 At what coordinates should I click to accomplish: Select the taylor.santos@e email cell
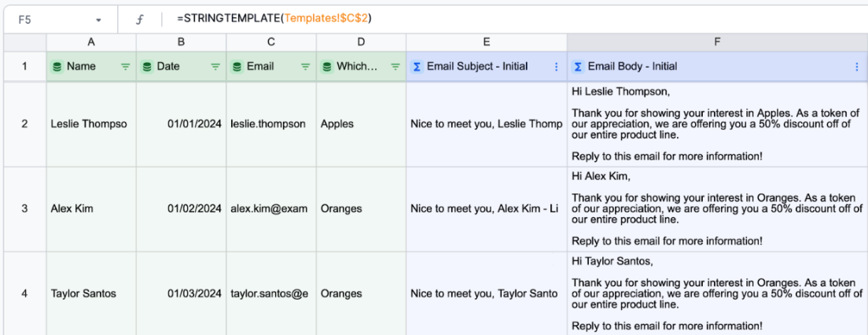(271, 293)
